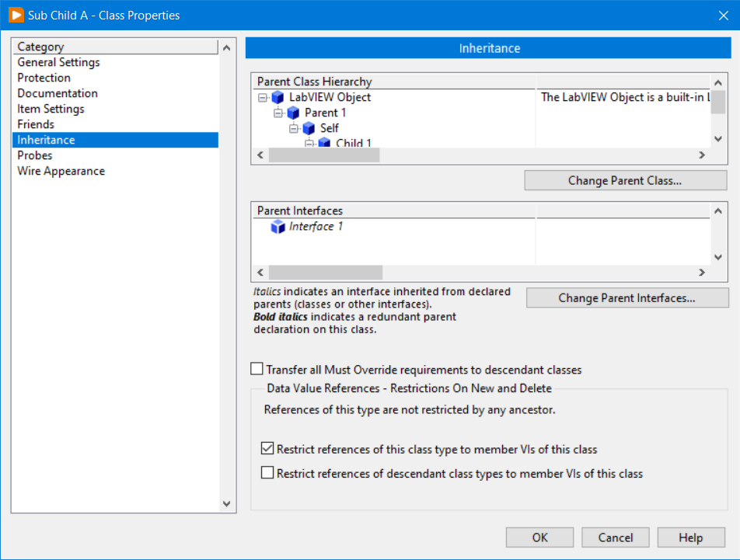Click the Change Parent Interfaces button
This screenshot has height=560, width=740.
[627, 298]
